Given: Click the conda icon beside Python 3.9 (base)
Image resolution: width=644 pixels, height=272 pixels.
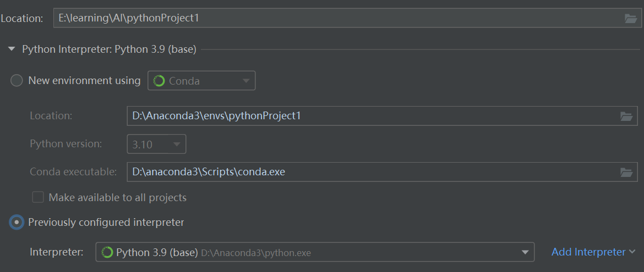Looking at the screenshot, I should [x=108, y=252].
